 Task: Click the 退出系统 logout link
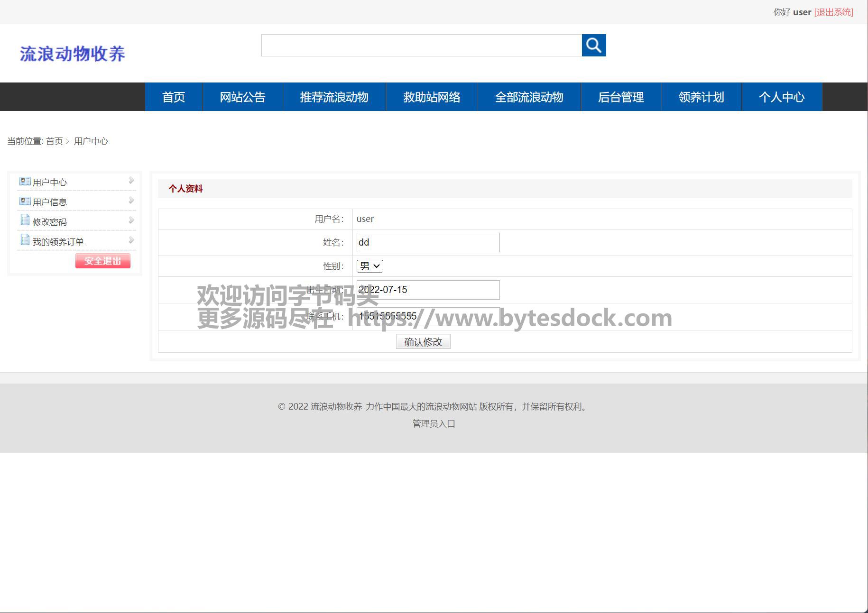(833, 12)
